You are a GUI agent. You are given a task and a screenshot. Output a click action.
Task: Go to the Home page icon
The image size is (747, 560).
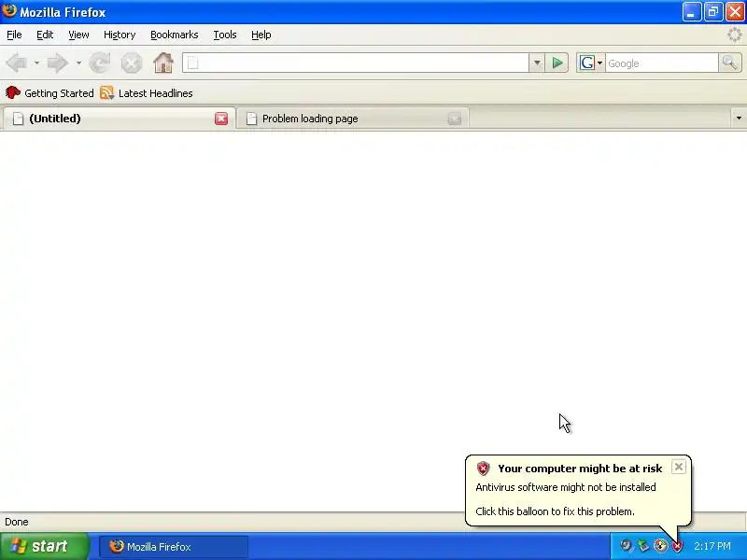[163, 63]
